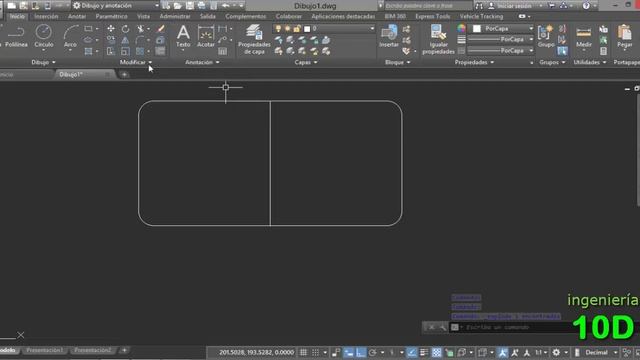
Task: Toggle grid display in status bar
Action: 304,352
